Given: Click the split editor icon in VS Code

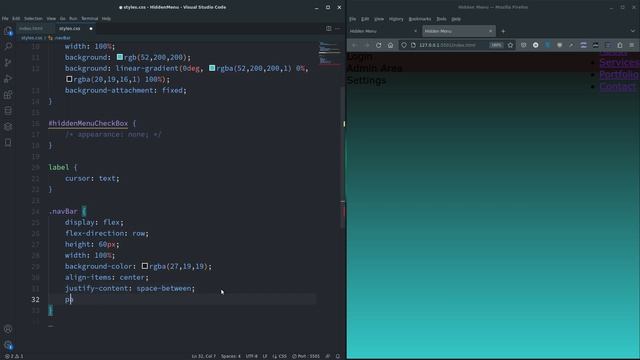Looking at the screenshot, I should coord(329,29).
